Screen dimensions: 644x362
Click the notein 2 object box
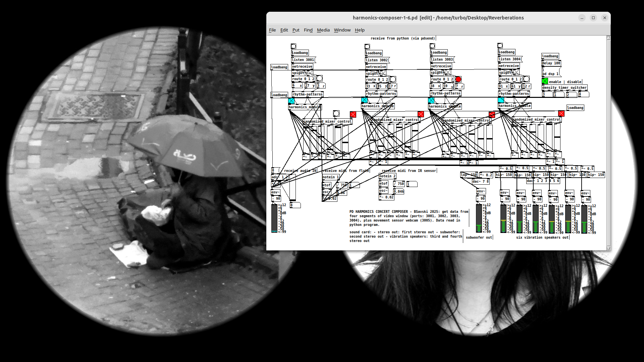(388, 176)
